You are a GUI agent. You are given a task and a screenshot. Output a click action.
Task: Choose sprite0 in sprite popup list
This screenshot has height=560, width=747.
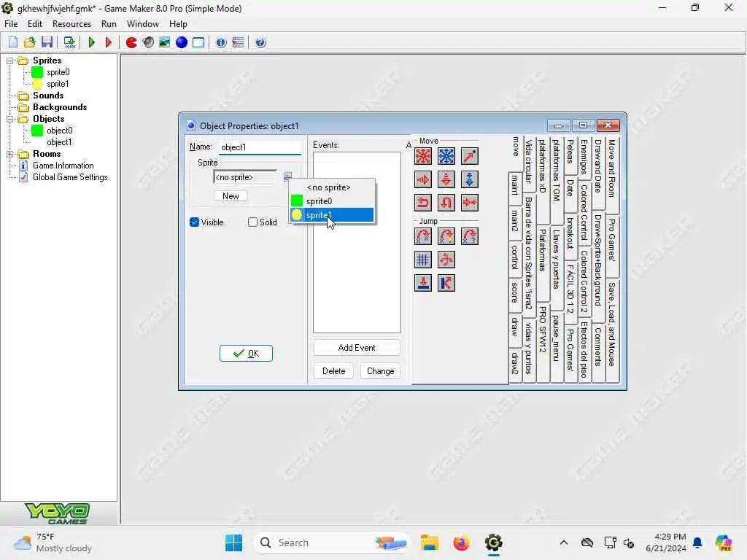click(x=333, y=201)
